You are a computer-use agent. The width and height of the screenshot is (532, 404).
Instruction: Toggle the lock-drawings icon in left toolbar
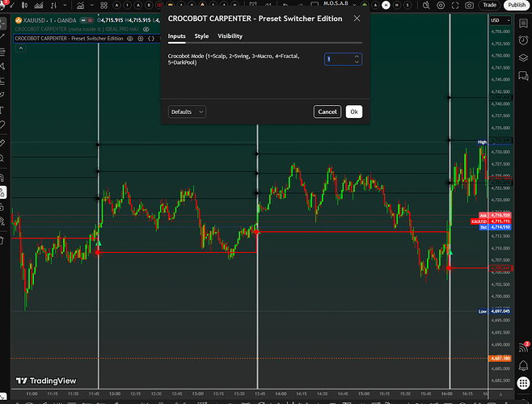[x=2, y=207]
